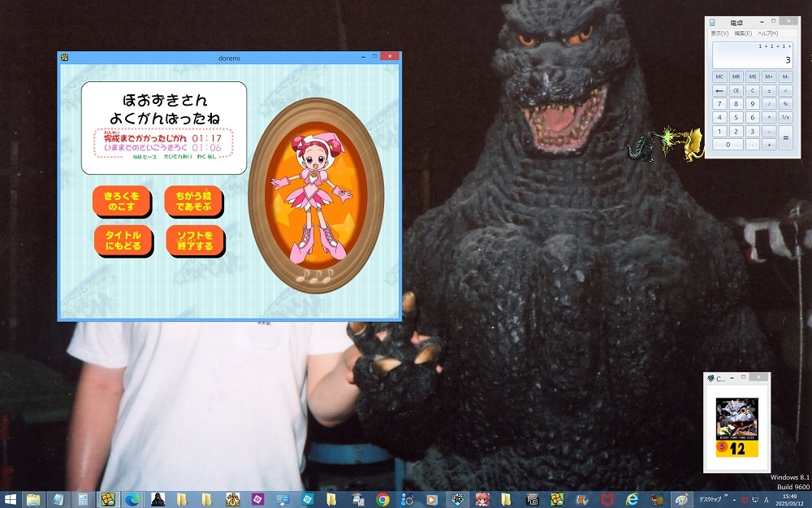Viewport: 812px width, 508px height.
Task: Open the anime girl icon on taskbar
Action: coord(482,500)
